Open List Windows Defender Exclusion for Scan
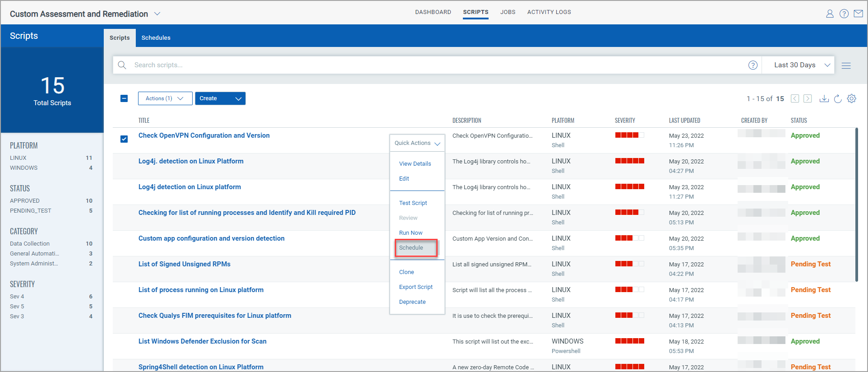Viewport: 868px width, 372px height. 202,341
